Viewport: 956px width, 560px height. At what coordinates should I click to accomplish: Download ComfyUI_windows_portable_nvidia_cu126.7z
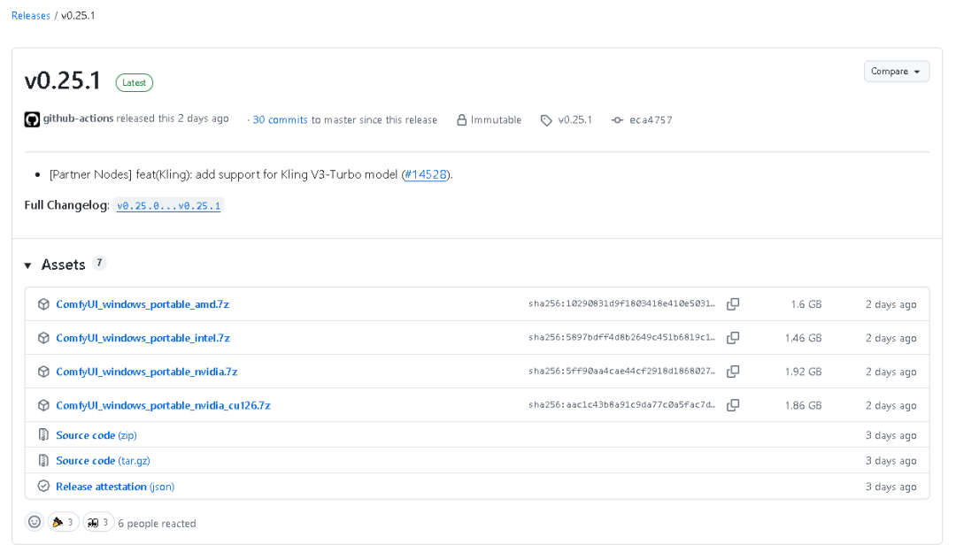(164, 405)
